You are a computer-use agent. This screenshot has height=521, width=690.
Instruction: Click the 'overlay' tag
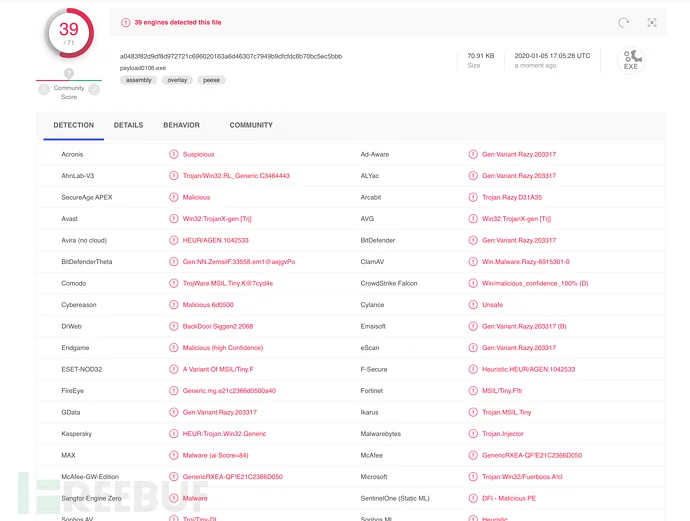pos(177,80)
